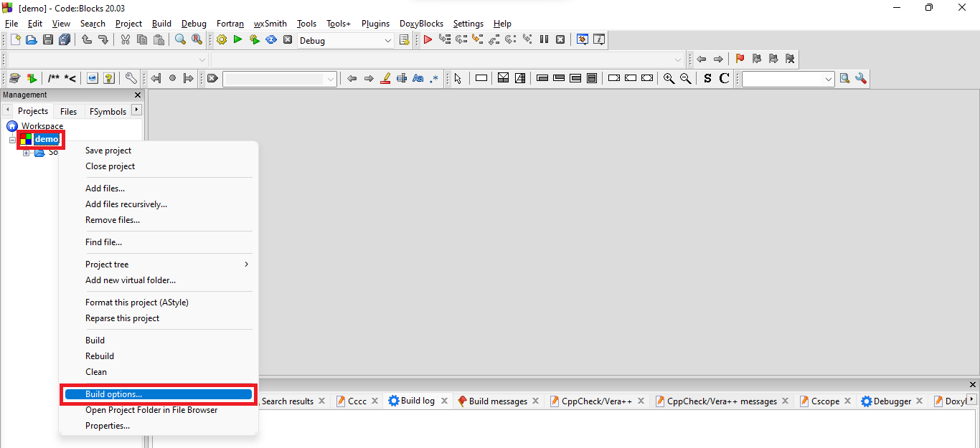Save all files with the multiple-disks icon
980x448 pixels.
(x=65, y=39)
